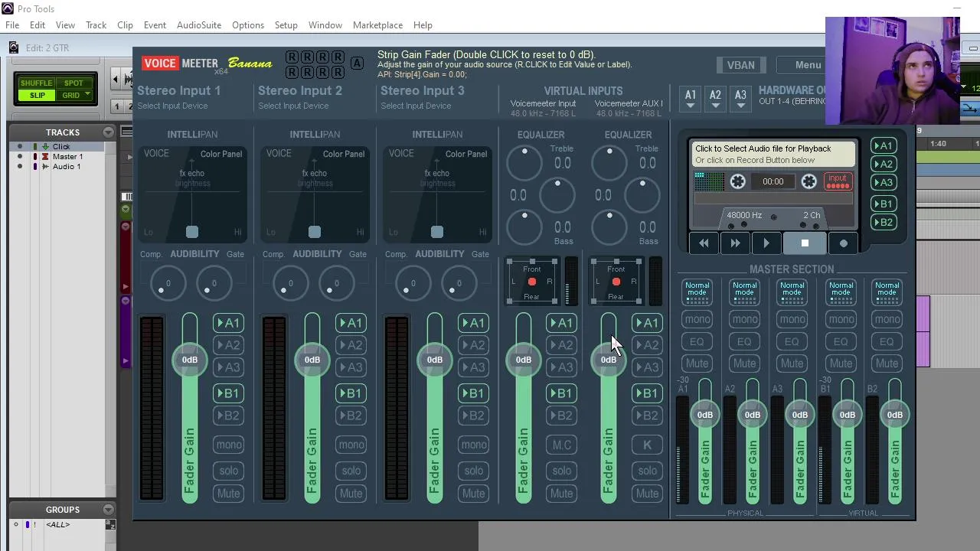
Task: Click the Master 1 track type icon
Action: click(x=45, y=156)
